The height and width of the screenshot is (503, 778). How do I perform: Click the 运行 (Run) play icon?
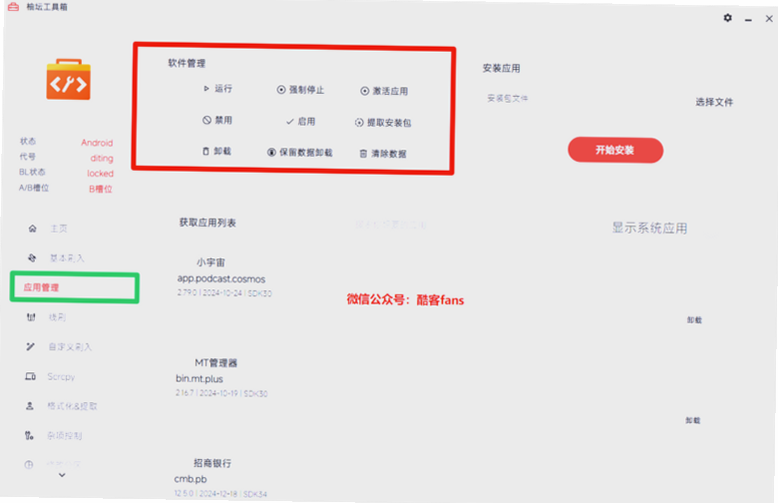pos(206,88)
